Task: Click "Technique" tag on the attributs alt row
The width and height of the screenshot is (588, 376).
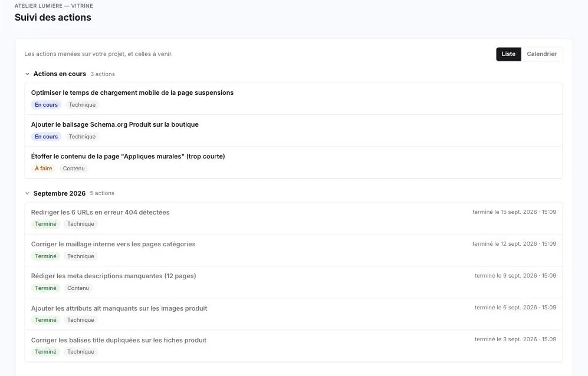Action: pyautogui.click(x=81, y=320)
